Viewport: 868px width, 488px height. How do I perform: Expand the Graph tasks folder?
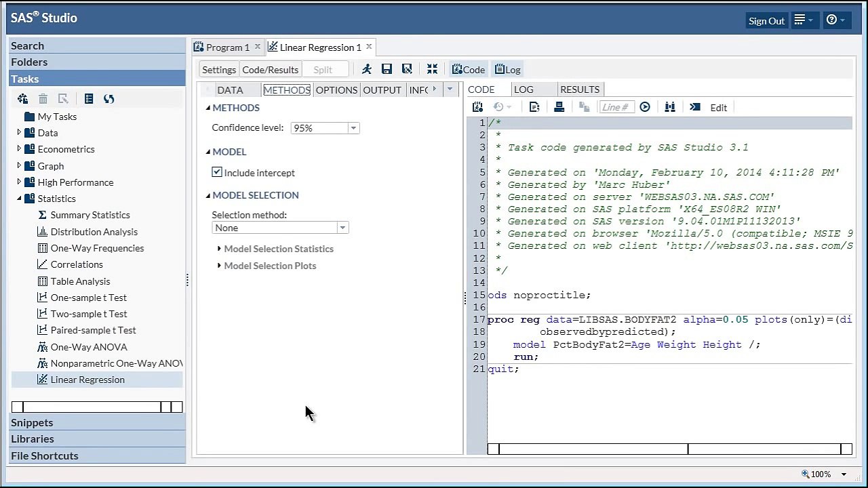19,165
